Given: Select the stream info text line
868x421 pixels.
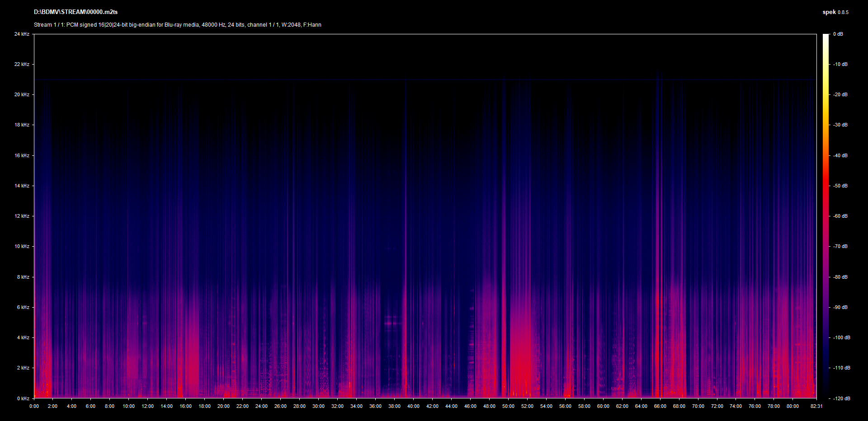Looking at the screenshot, I should click(x=177, y=25).
